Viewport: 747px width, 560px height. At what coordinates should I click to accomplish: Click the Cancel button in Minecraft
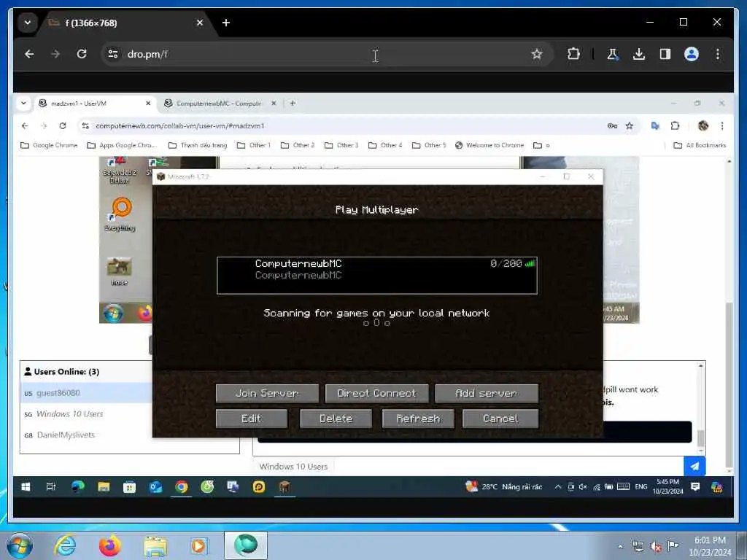[500, 419]
